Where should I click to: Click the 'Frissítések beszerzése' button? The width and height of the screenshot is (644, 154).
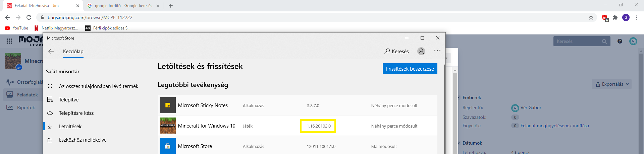[x=410, y=69]
